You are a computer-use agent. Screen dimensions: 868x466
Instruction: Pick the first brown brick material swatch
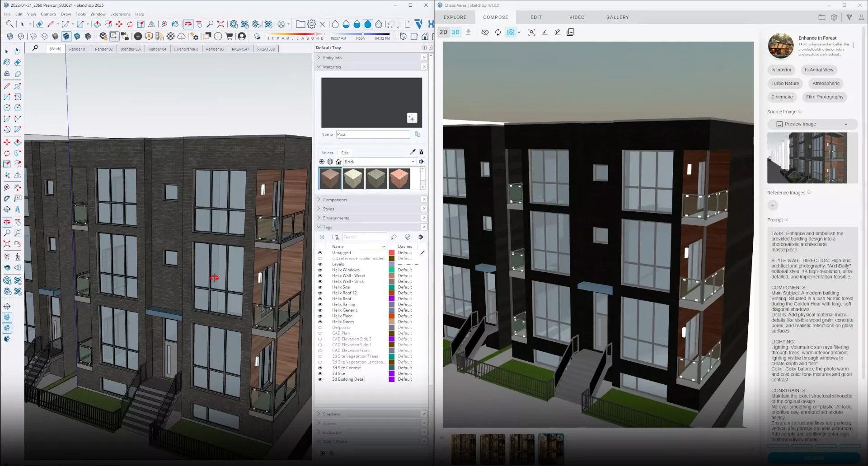click(x=330, y=178)
